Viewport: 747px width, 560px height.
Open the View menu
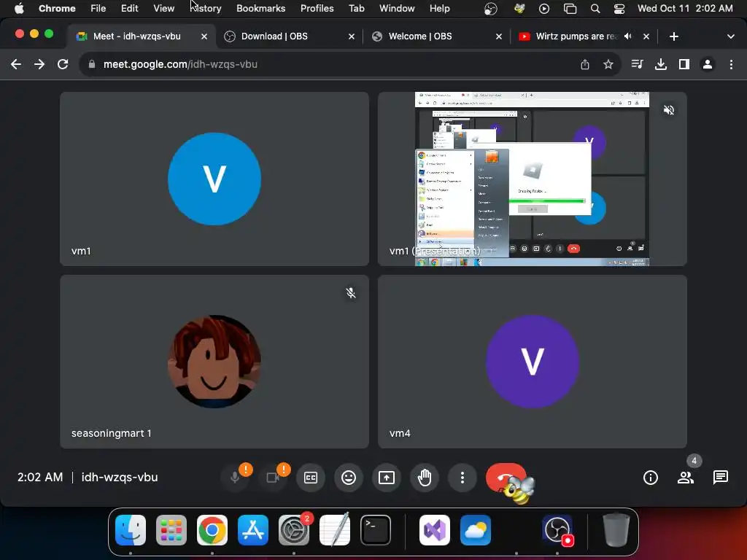point(164,8)
